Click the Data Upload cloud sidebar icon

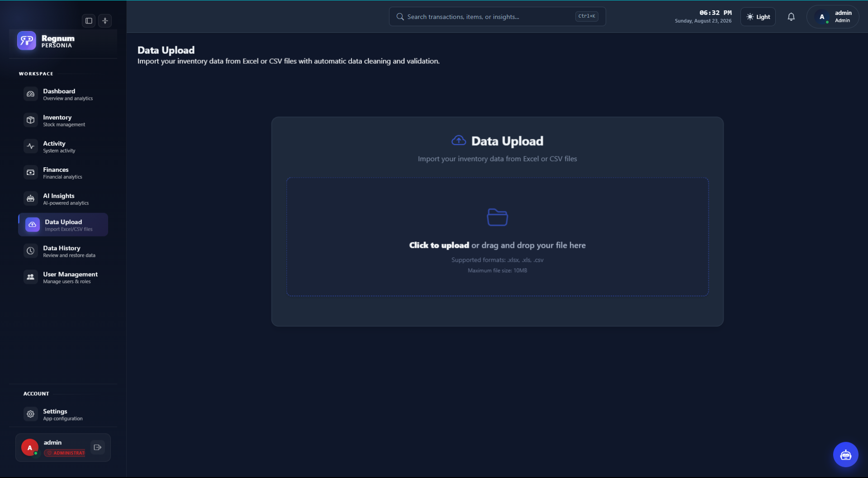(32, 225)
